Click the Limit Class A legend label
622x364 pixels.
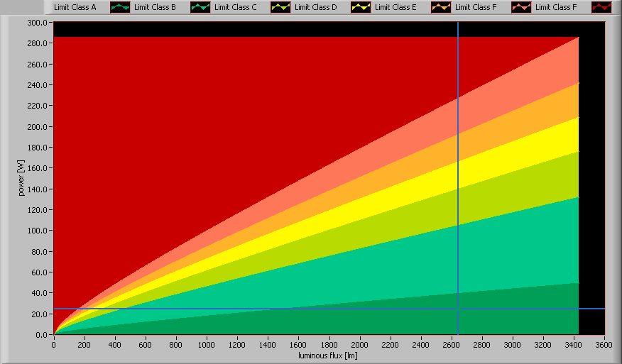tap(75, 7)
